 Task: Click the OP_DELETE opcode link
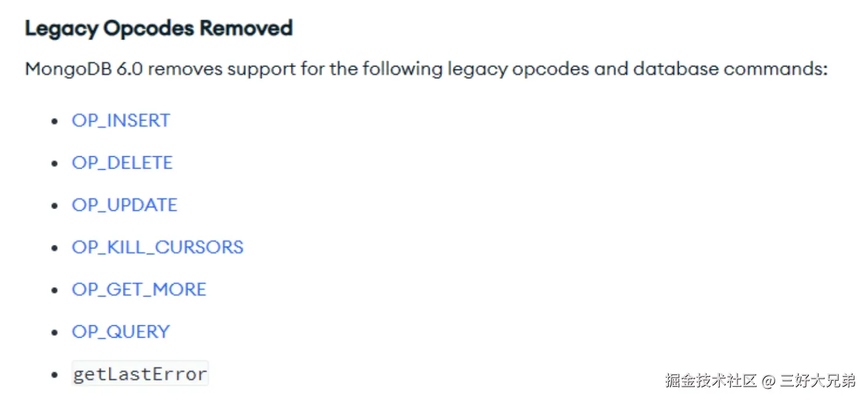coord(122,163)
